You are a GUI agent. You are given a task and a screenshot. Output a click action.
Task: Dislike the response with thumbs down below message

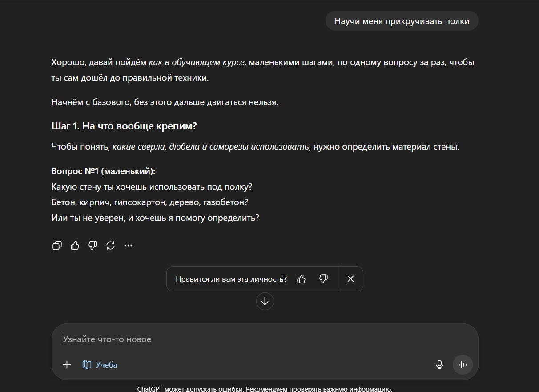(x=93, y=245)
